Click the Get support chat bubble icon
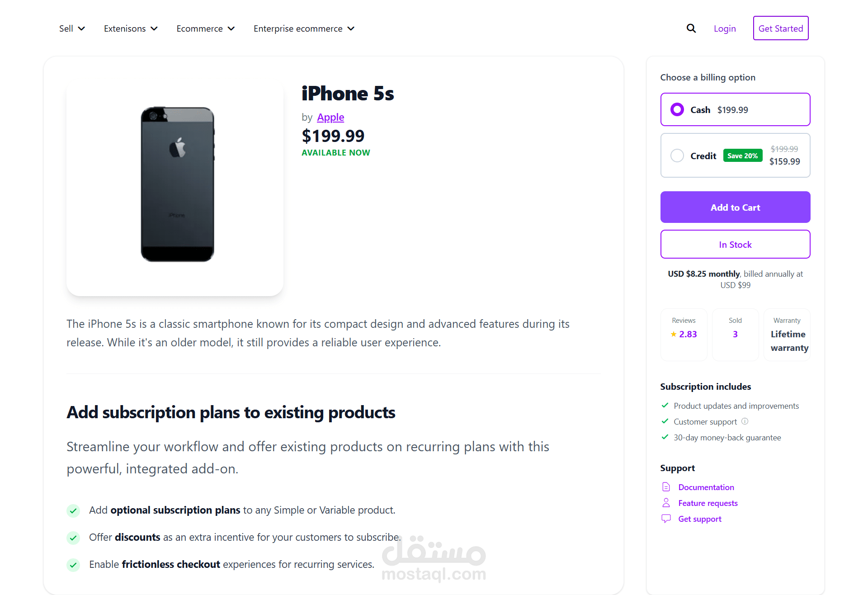Viewport: 868px width, 595px height. click(x=666, y=519)
